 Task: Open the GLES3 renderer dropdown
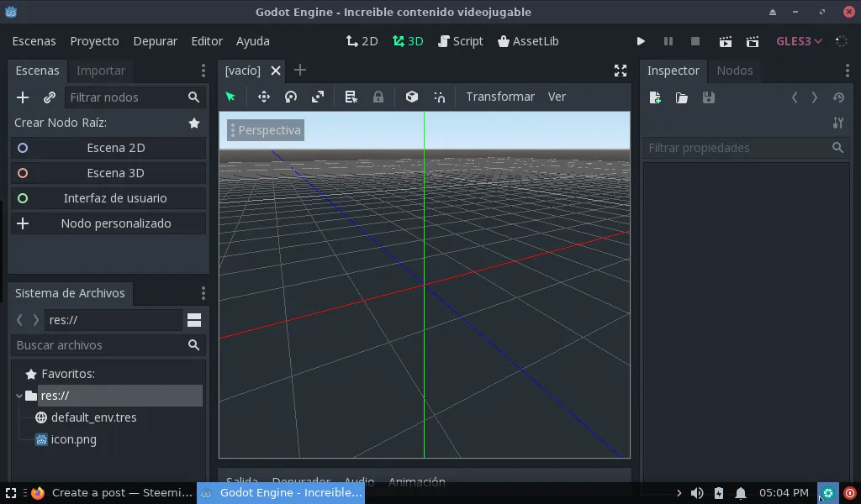799,41
